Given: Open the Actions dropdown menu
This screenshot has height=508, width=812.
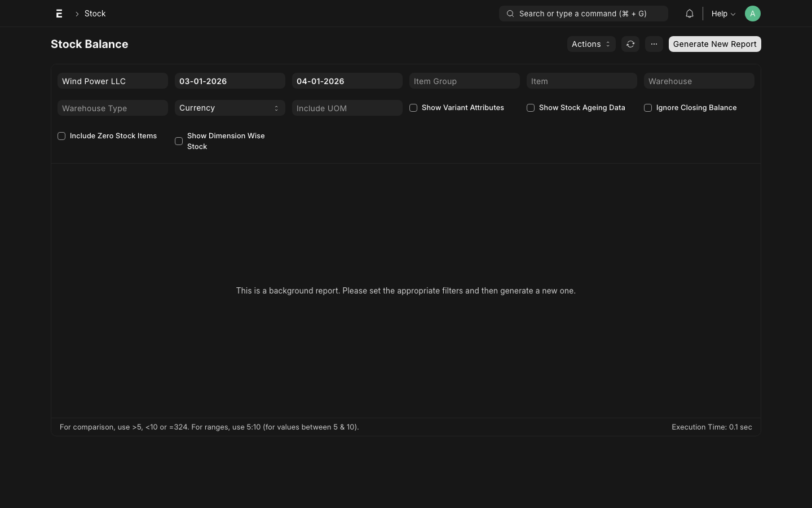Looking at the screenshot, I should coord(590,44).
